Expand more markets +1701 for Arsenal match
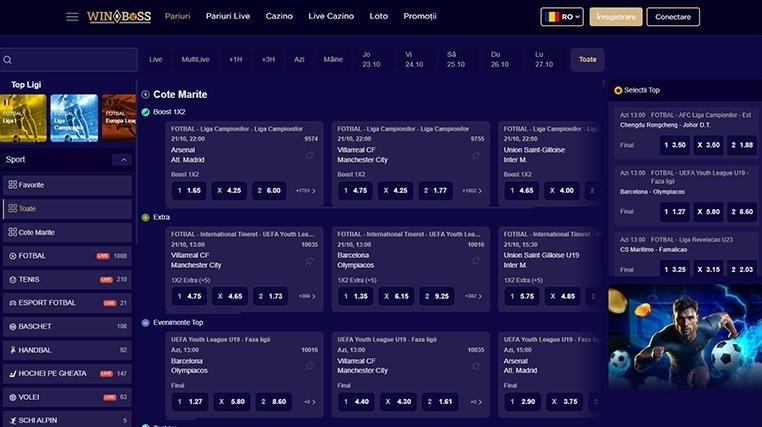Viewport: 762px width, 427px height. pyautogui.click(x=306, y=191)
